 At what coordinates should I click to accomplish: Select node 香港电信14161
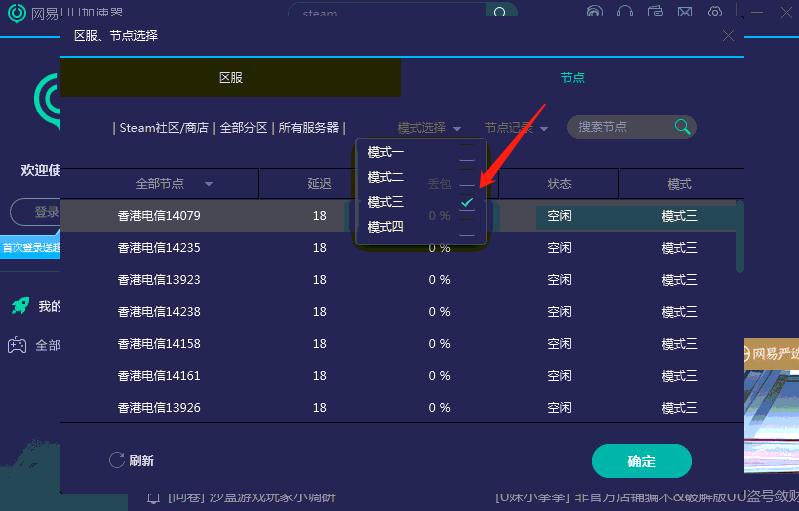click(x=159, y=376)
